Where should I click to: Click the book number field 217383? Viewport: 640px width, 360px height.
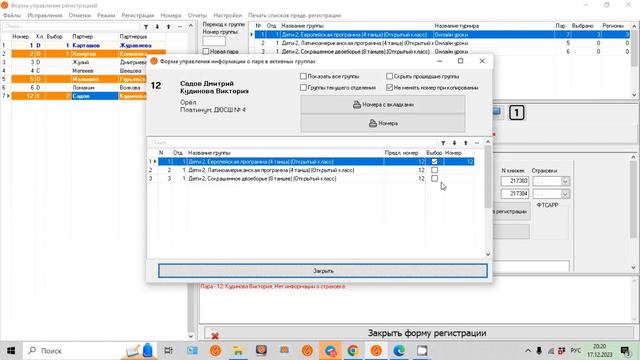(x=515, y=181)
